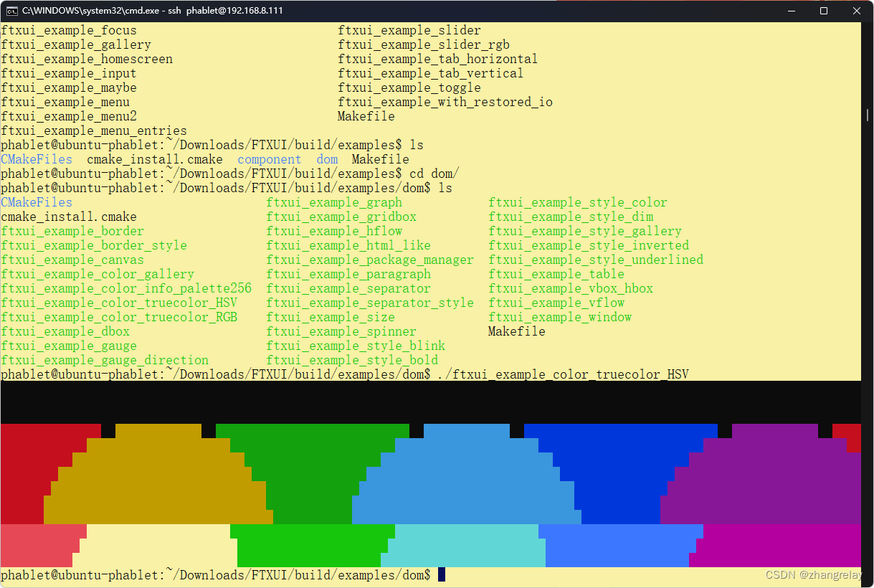874x588 pixels.
Task: Select text ftxui_example_paragraph
Action: pyautogui.click(x=348, y=274)
